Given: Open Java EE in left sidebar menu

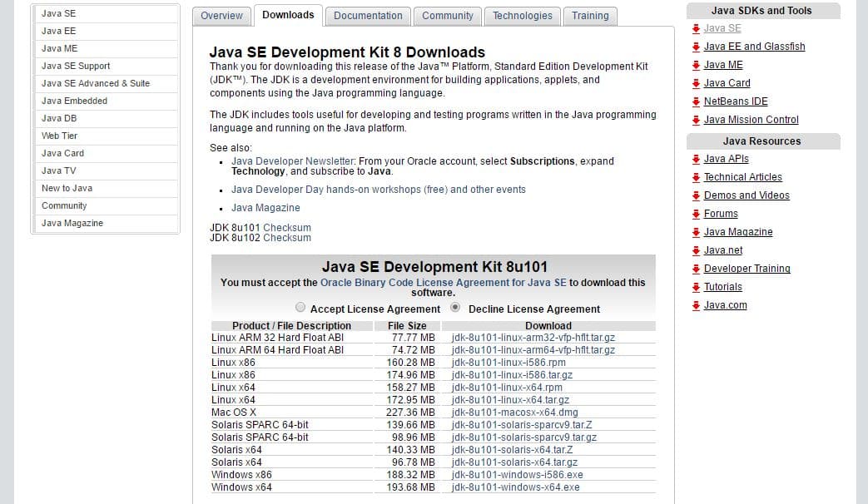Looking at the screenshot, I should [x=106, y=31].
